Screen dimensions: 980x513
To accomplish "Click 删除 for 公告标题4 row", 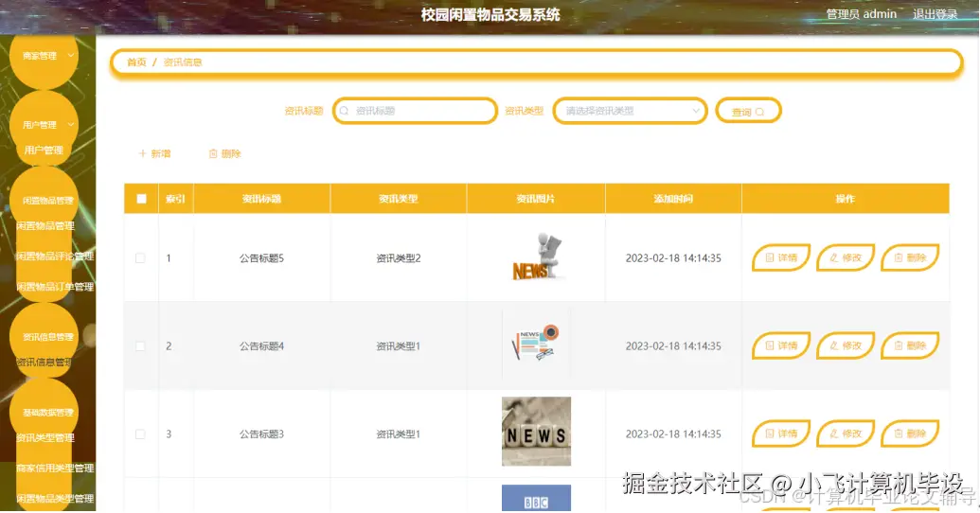I will [910, 345].
